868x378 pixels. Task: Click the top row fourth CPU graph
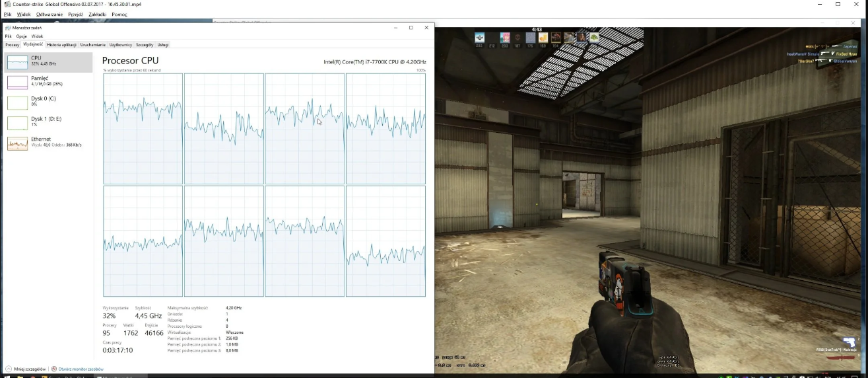385,129
